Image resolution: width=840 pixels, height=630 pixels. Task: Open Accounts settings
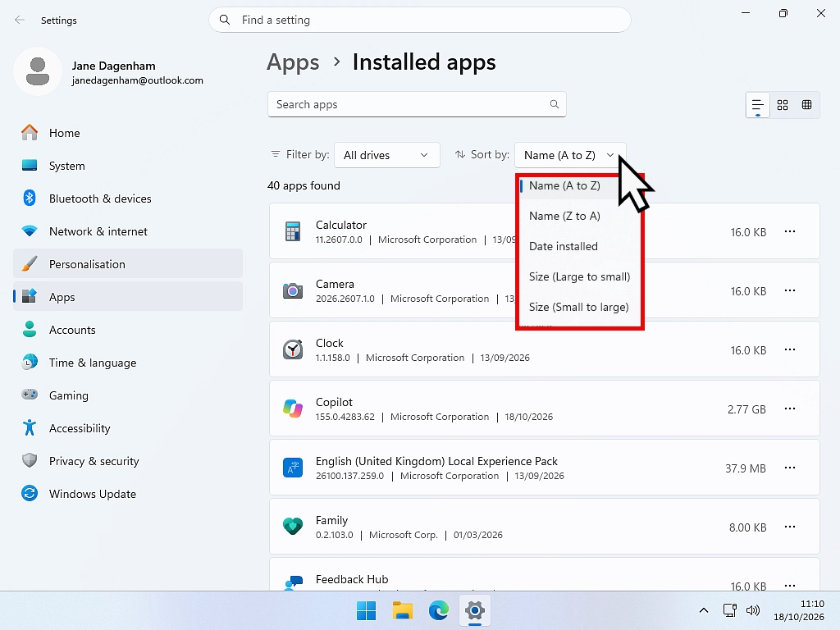coord(127,330)
